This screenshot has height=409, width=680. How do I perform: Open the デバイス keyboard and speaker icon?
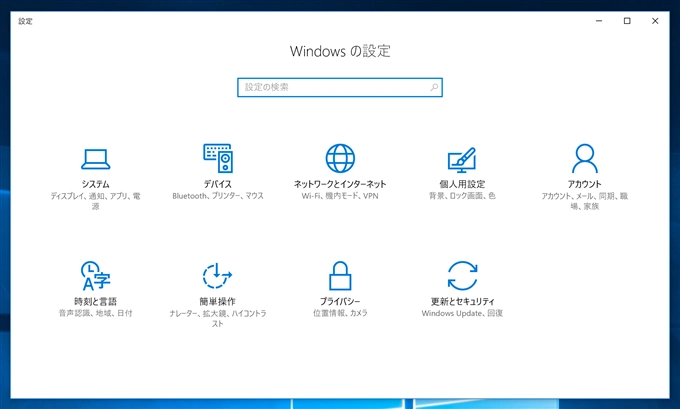pyautogui.click(x=218, y=158)
